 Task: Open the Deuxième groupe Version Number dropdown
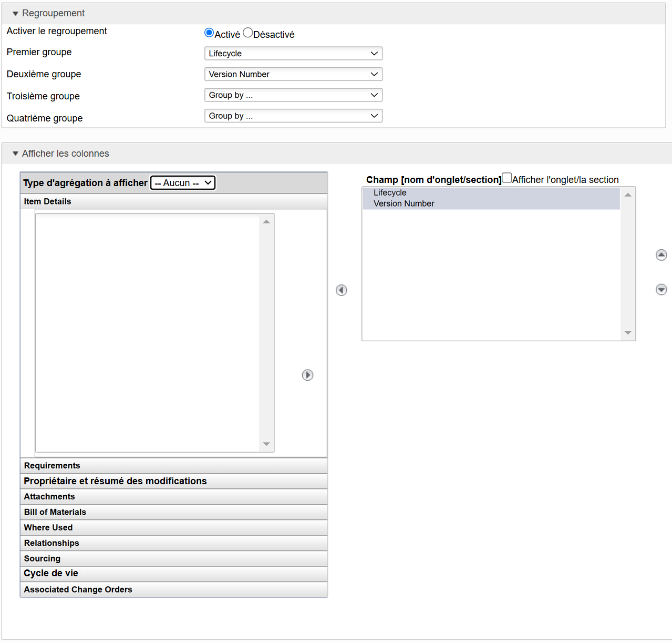tap(293, 74)
